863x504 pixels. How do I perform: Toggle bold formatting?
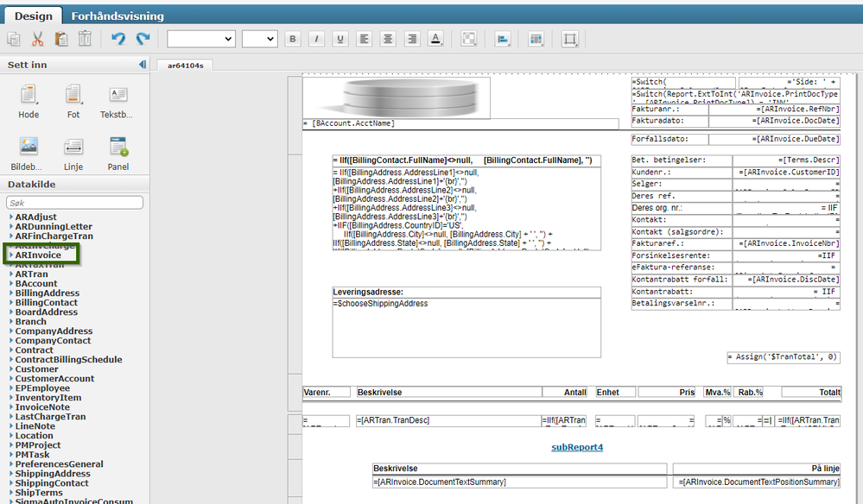coord(293,39)
